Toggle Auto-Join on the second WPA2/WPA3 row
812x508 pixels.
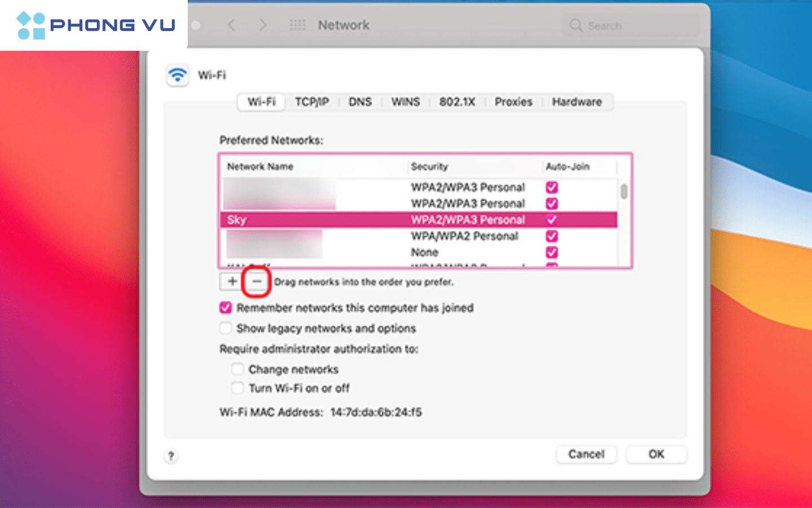click(x=551, y=203)
